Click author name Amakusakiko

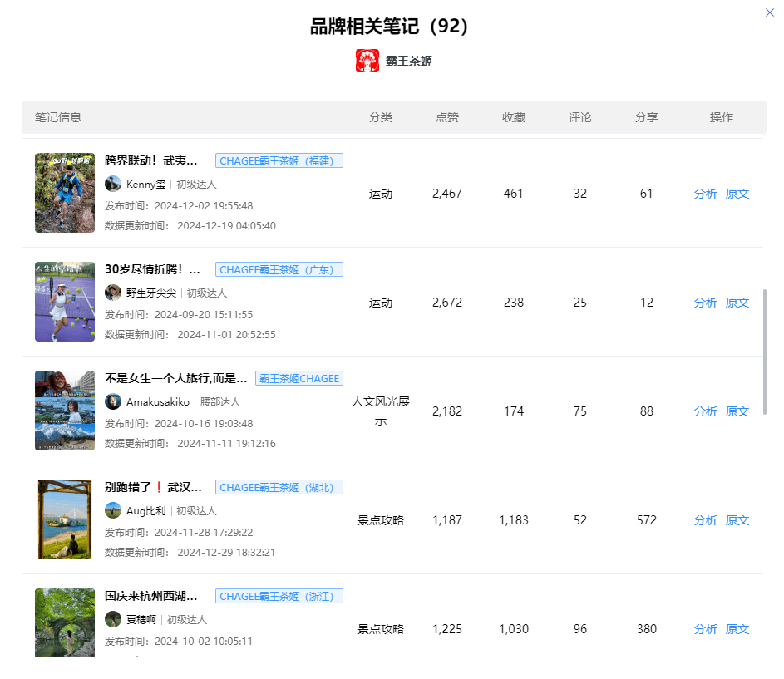click(158, 402)
